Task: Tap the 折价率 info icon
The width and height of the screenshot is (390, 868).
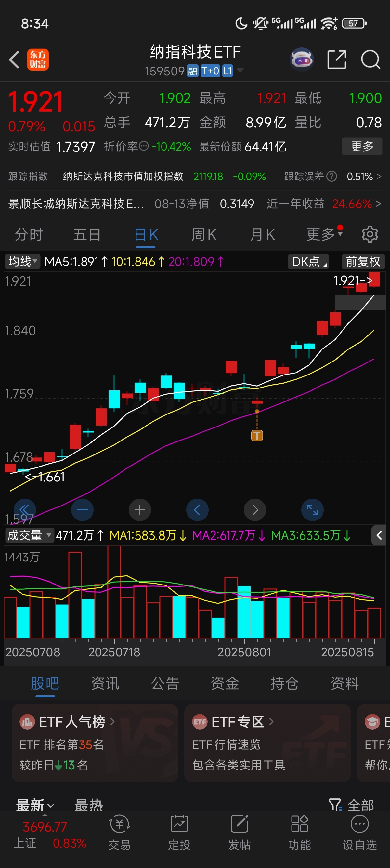Action: 144,146
